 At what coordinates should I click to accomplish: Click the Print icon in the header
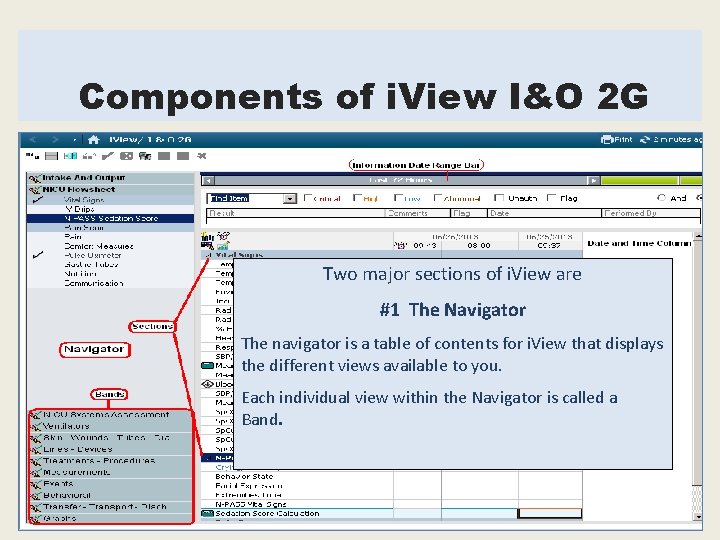[607, 139]
